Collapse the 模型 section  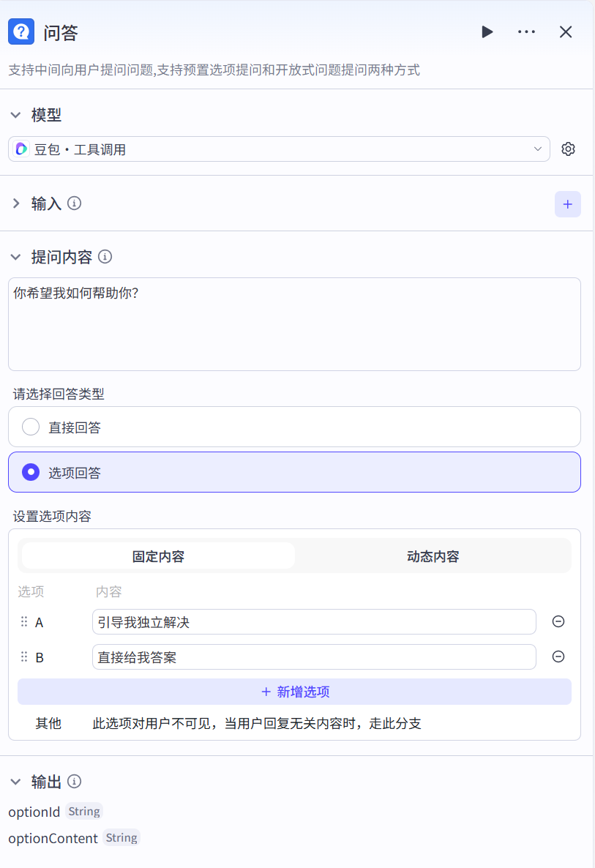click(x=16, y=115)
